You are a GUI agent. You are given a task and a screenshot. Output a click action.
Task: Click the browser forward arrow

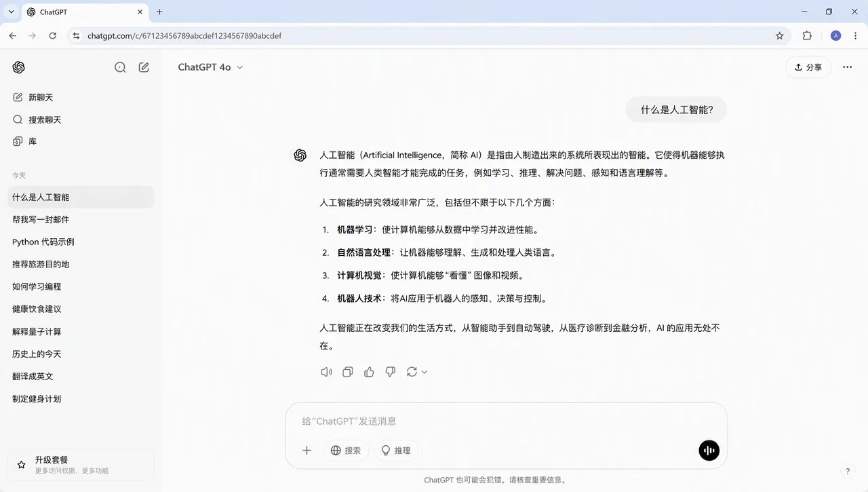tap(33, 36)
